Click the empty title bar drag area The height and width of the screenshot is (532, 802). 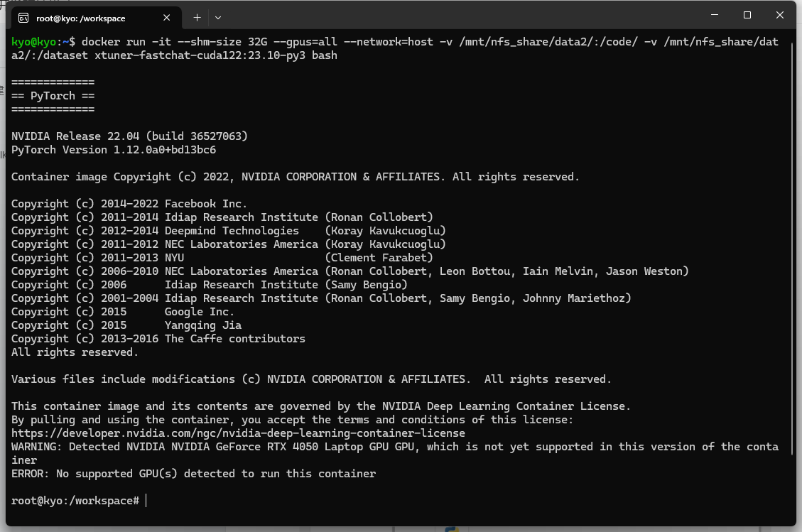click(x=462, y=16)
